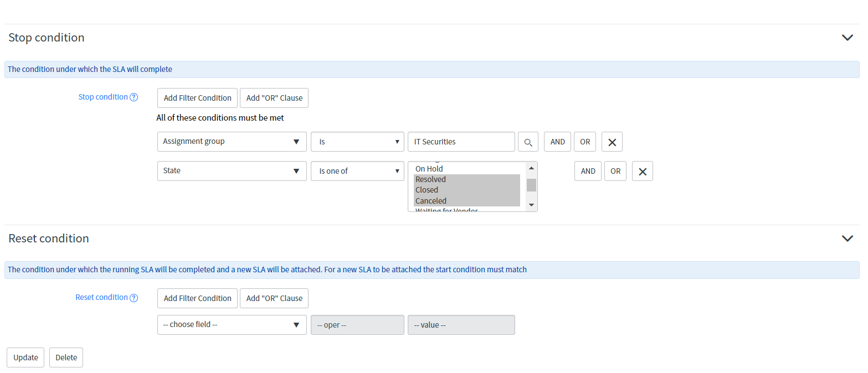Screen dimensions: 868x373
Task: Click the '-- value --' input box
Action: 461,325
